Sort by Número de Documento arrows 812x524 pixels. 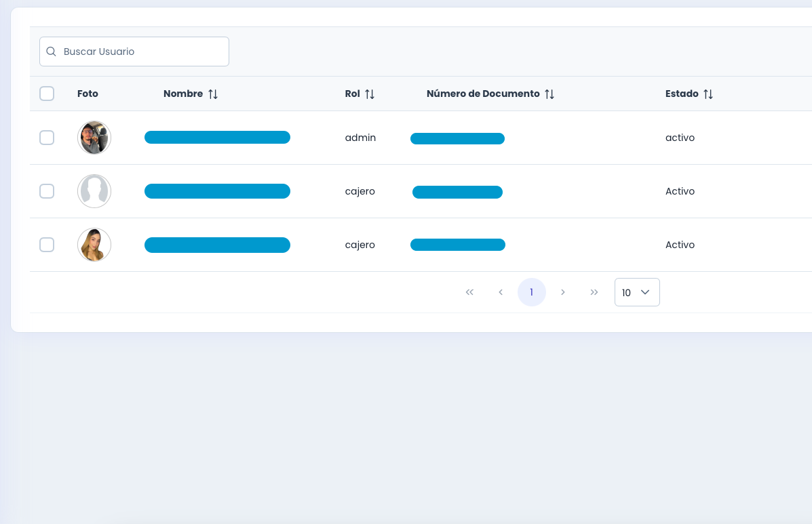[549, 94]
